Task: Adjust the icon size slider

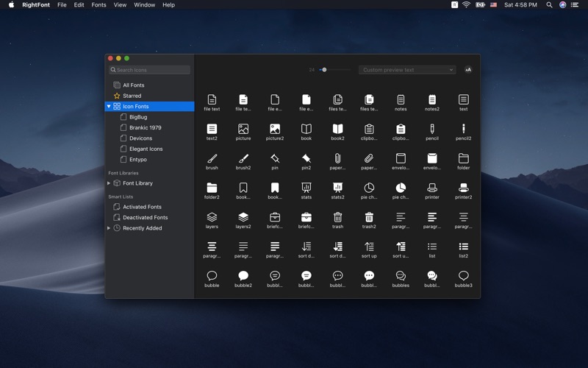Action: (324, 70)
